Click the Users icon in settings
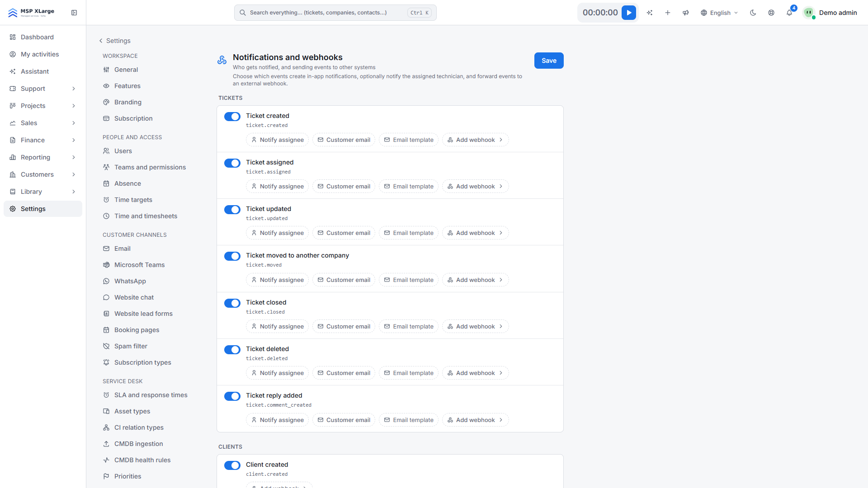The image size is (868, 488). (x=106, y=151)
